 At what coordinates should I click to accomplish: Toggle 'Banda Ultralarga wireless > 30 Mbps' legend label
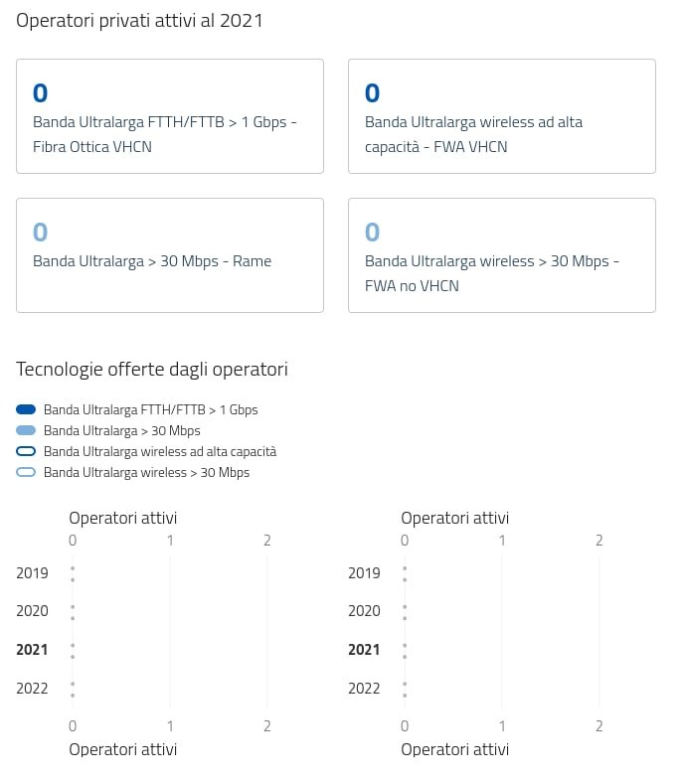[146, 473]
